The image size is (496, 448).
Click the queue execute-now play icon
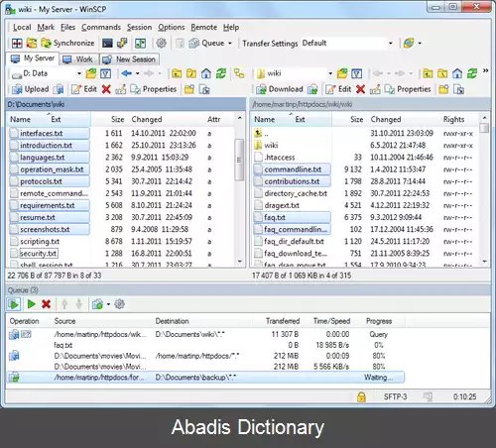tap(32, 304)
